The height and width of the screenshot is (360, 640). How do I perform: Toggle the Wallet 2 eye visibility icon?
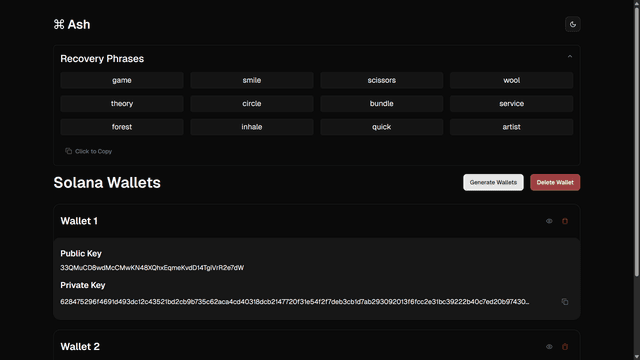549,347
